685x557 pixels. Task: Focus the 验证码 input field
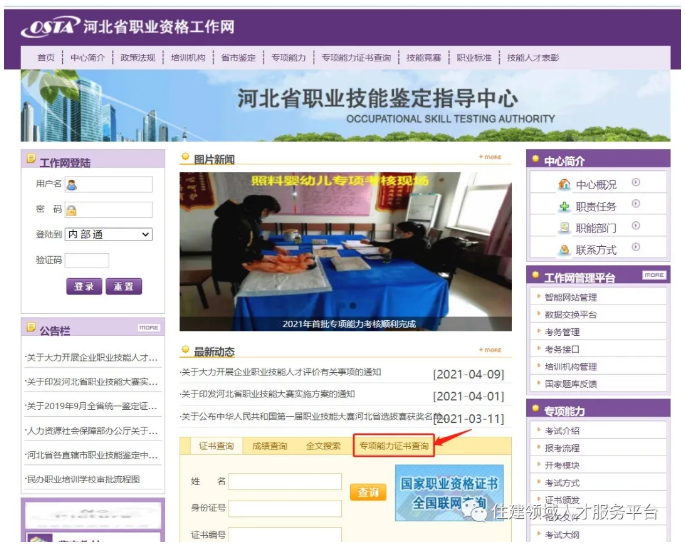pyautogui.click(x=87, y=260)
